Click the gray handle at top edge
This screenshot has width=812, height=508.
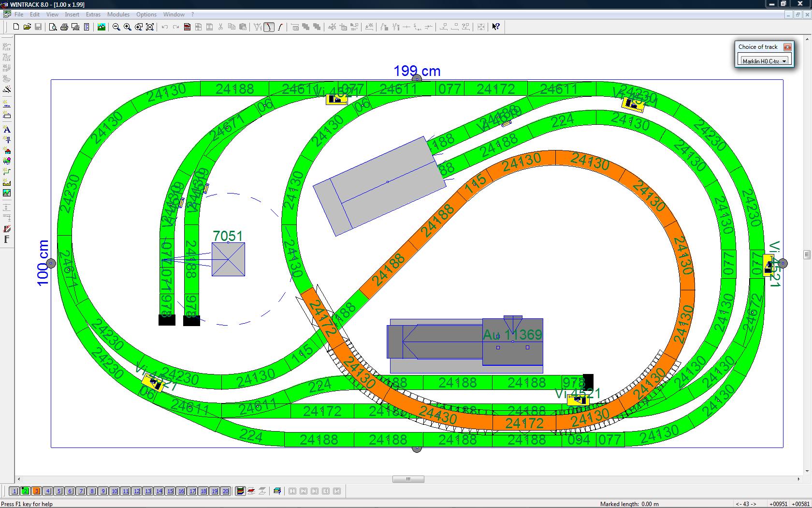pos(417,79)
